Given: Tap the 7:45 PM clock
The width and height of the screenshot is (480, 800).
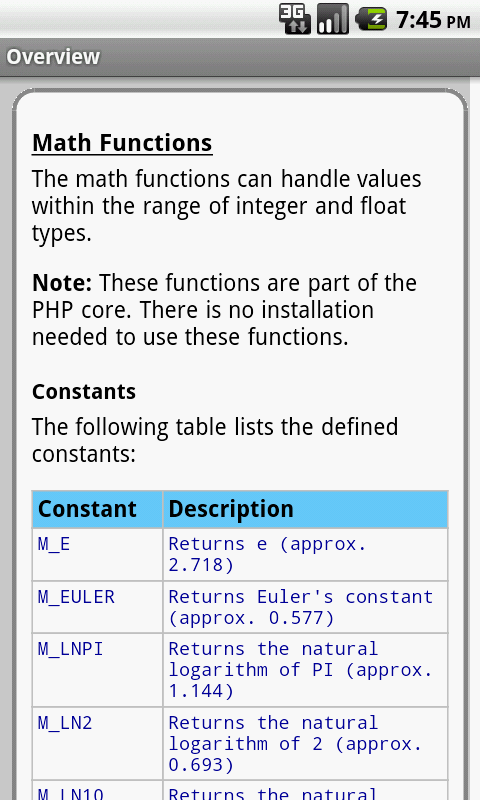Looking at the screenshot, I should (433, 20).
